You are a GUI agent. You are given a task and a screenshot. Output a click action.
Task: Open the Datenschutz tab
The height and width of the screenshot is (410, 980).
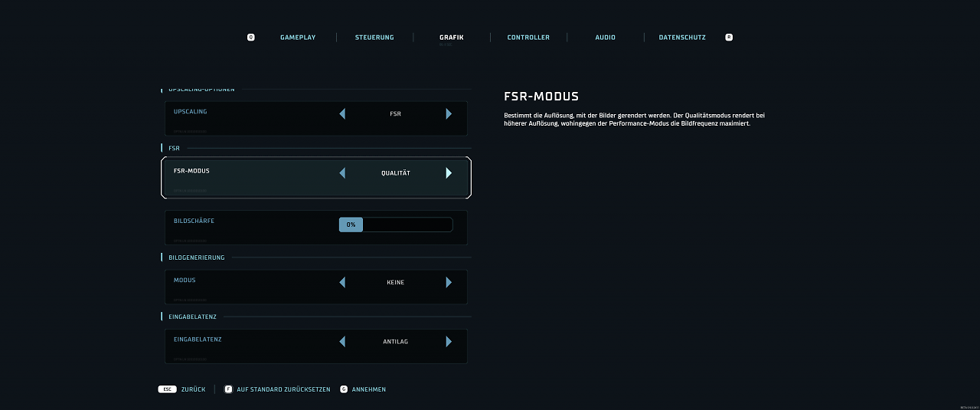coord(682,37)
